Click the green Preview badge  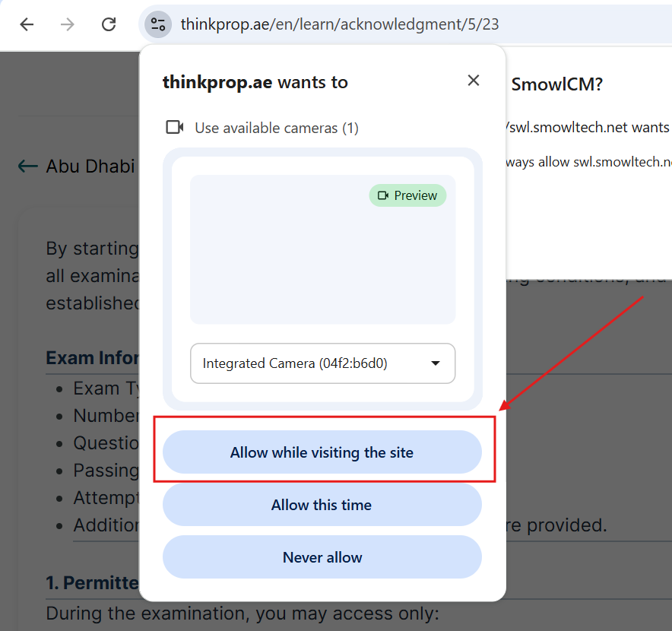[x=407, y=195]
